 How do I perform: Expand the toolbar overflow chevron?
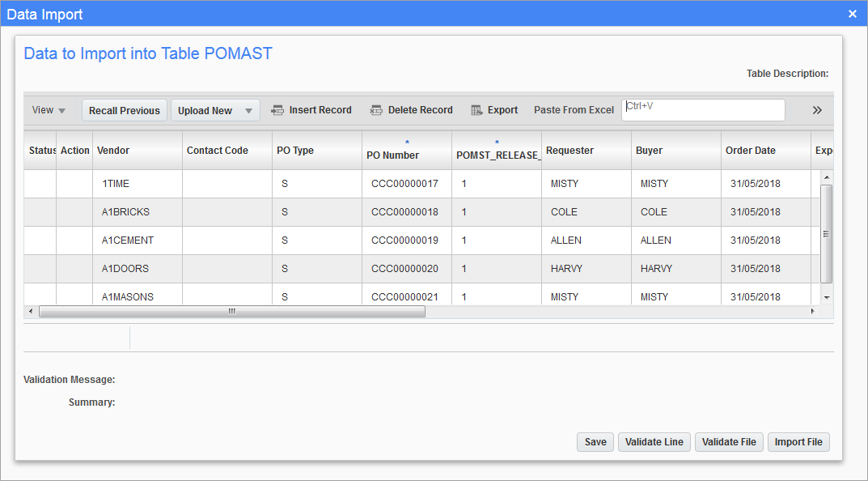(x=817, y=110)
